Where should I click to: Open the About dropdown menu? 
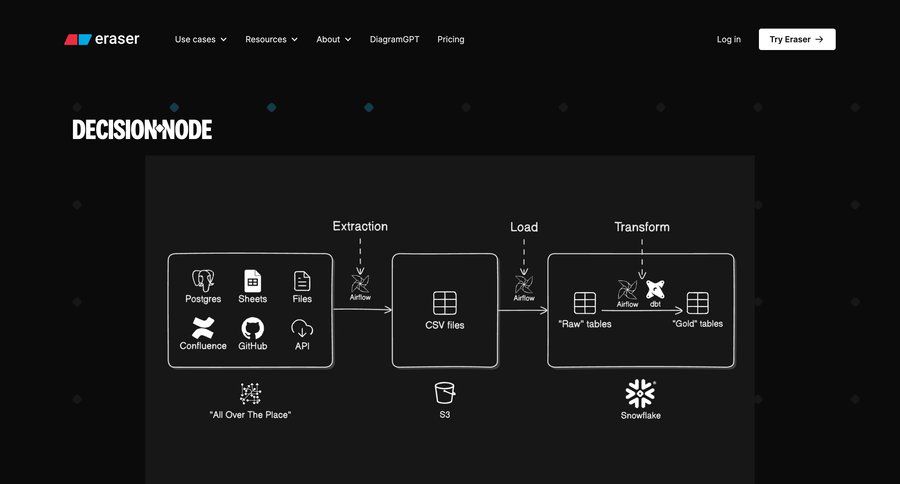333,40
